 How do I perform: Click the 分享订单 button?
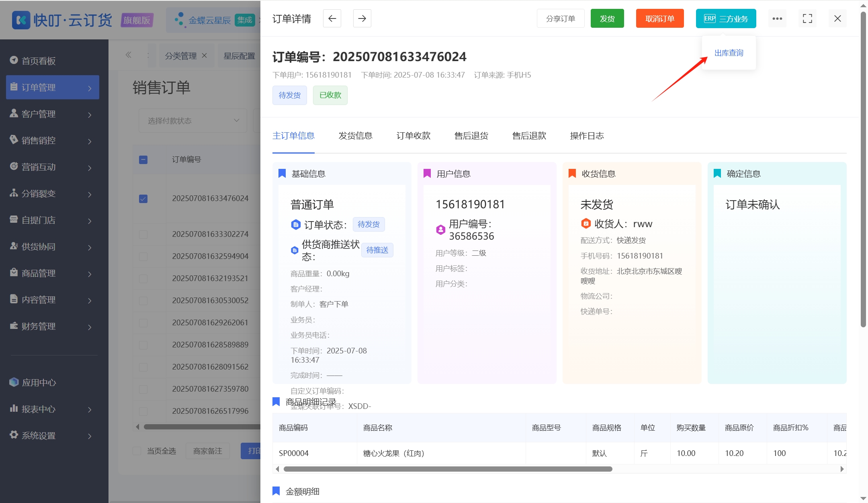561,18
